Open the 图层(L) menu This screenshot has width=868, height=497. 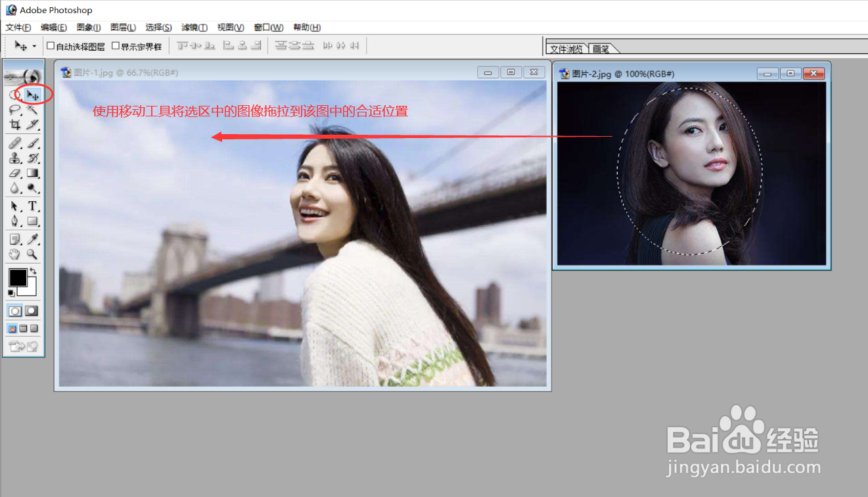(123, 27)
